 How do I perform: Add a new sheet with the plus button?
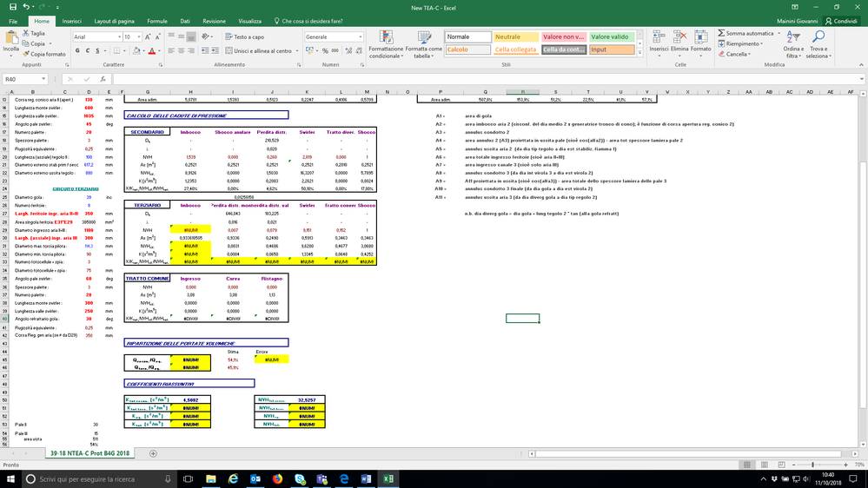point(153,453)
